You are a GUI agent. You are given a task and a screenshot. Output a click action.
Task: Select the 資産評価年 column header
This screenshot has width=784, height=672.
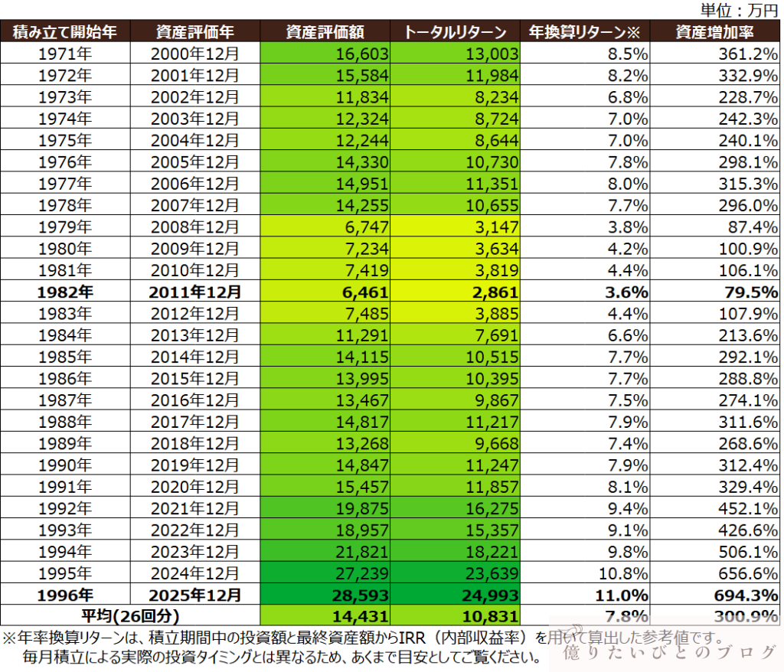tap(194, 32)
